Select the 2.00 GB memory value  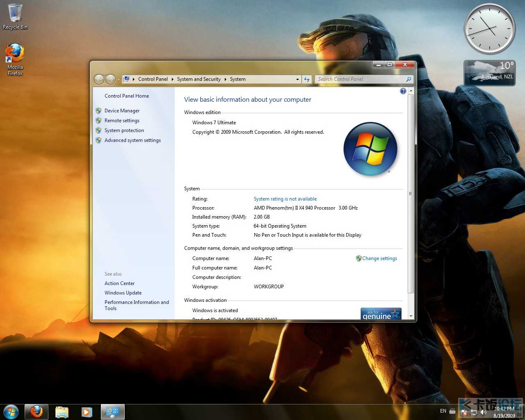coord(262,217)
